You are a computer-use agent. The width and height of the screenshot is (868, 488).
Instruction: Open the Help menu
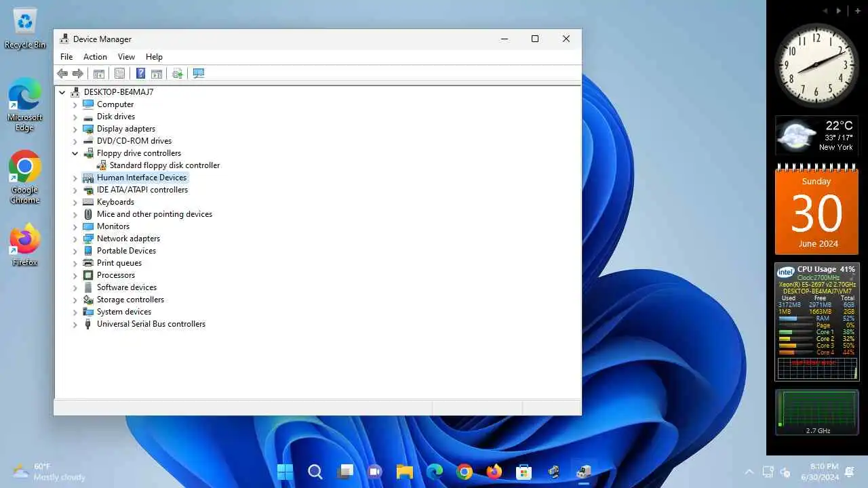pos(154,57)
